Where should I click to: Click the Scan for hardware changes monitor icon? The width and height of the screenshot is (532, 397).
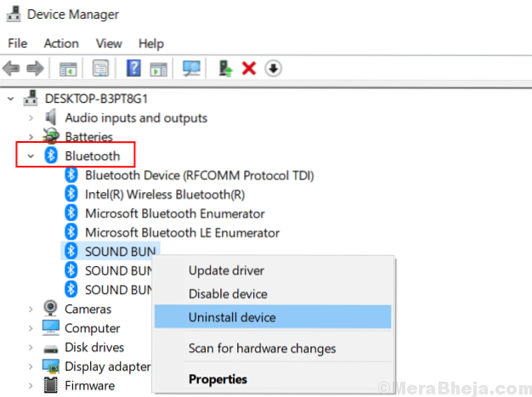192,69
